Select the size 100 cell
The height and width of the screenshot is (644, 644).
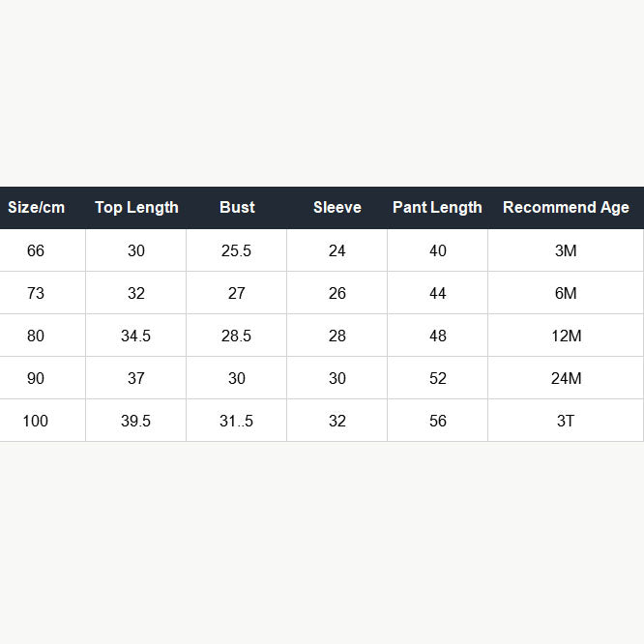pyautogui.click(x=36, y=421)
